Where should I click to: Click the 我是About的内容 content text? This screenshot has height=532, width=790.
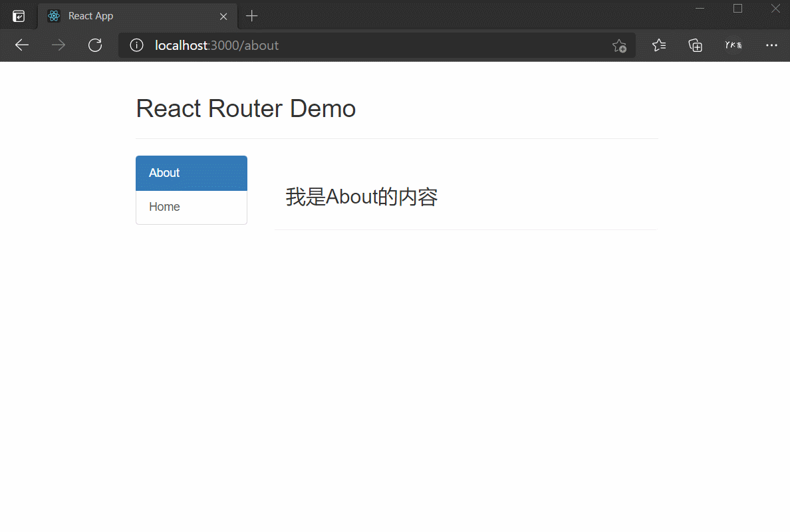pos(361,196)
